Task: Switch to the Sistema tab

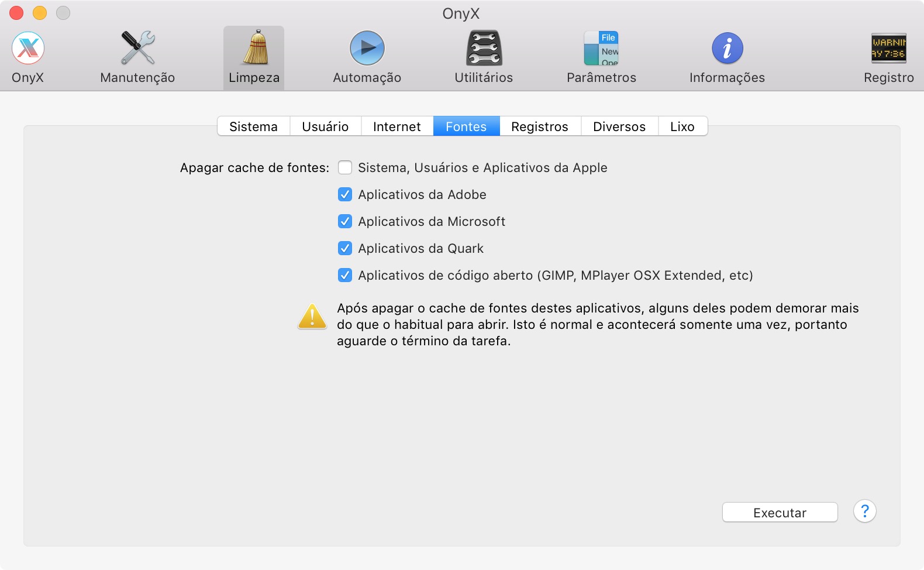Action: coord(253,126)
